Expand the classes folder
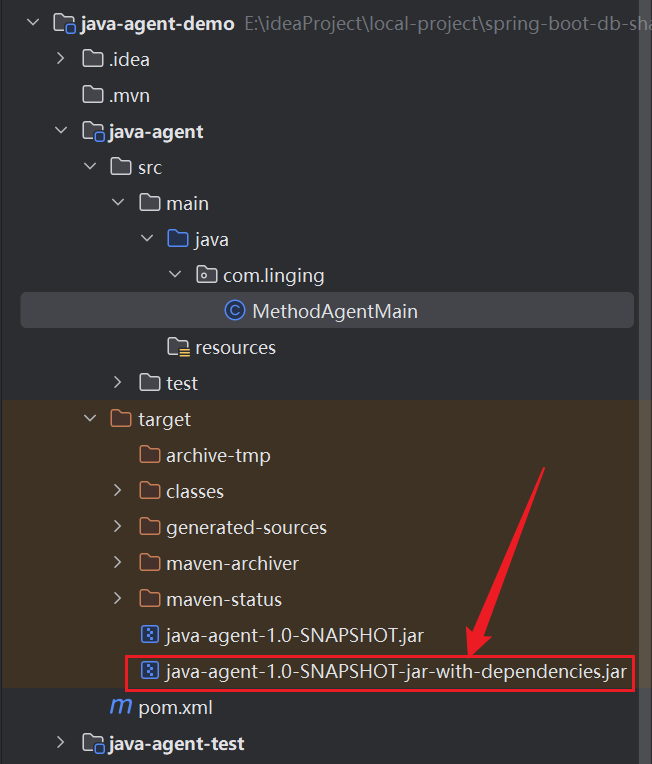This screenshot has width=652, height=764. pos(117,491)
